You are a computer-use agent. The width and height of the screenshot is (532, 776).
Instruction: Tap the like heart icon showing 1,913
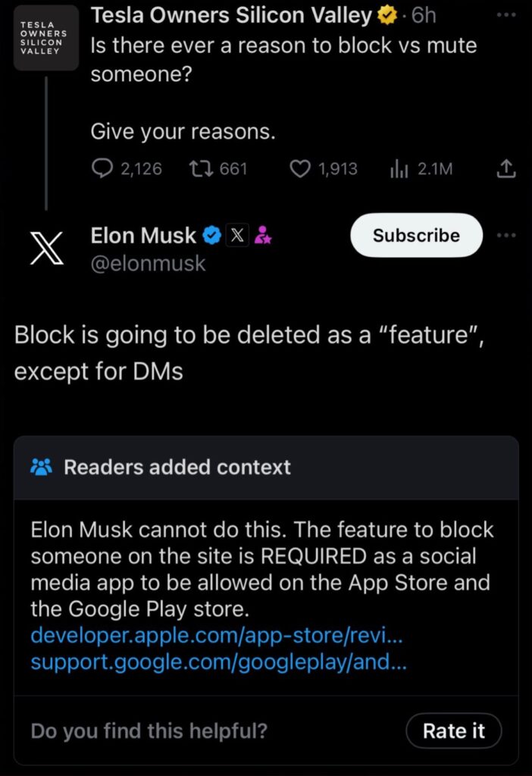pyautogui.click(x=299, y=168)
